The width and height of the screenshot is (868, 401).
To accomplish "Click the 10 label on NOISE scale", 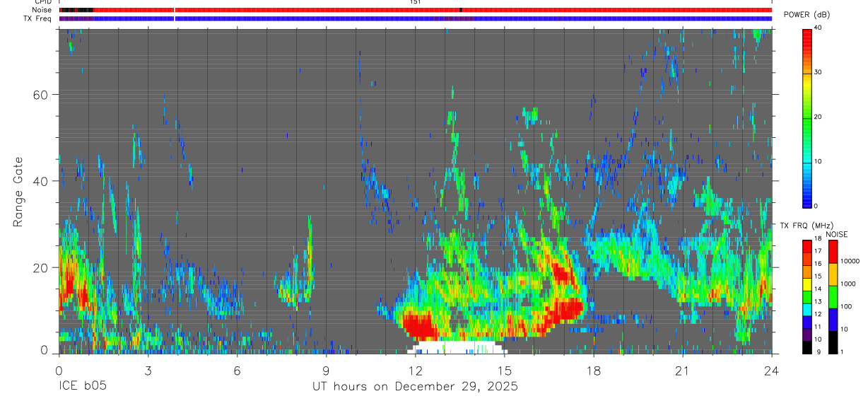I will (x=844, y=329).
